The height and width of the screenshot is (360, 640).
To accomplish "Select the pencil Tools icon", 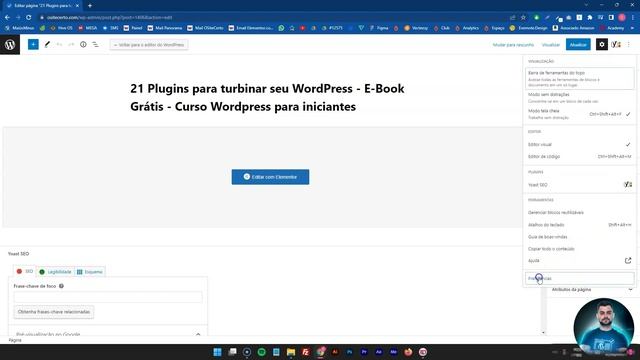I will (x=47, y=44).
